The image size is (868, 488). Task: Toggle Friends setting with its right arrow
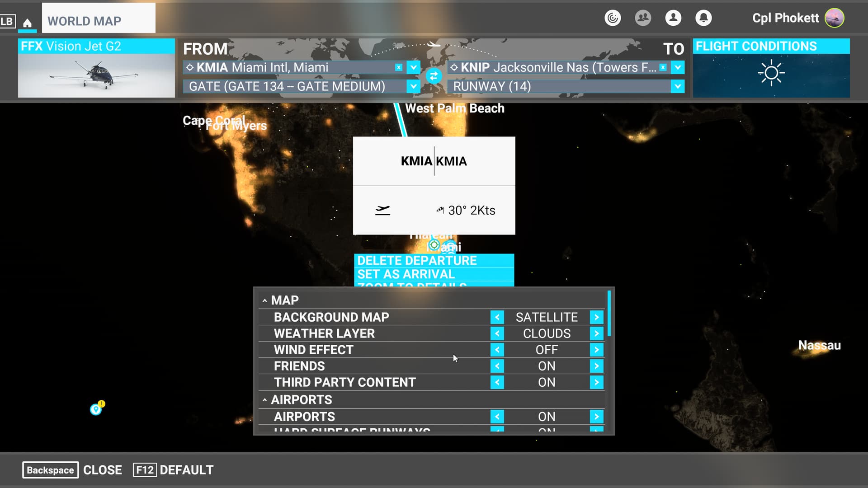pos(596,366)
